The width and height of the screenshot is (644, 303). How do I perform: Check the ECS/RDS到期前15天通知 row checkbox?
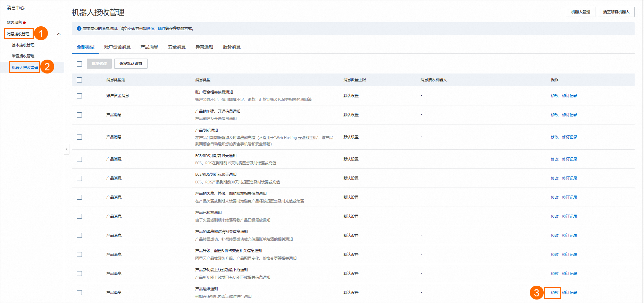click(x=80, y=159)
